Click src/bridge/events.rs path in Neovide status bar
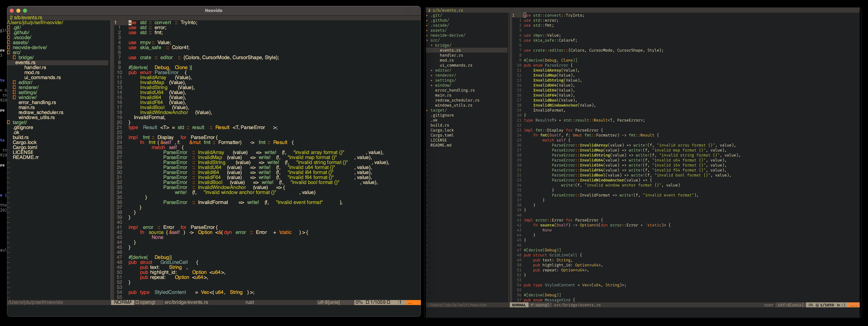Viewport: 868px width, 326px height. [186, 302]
